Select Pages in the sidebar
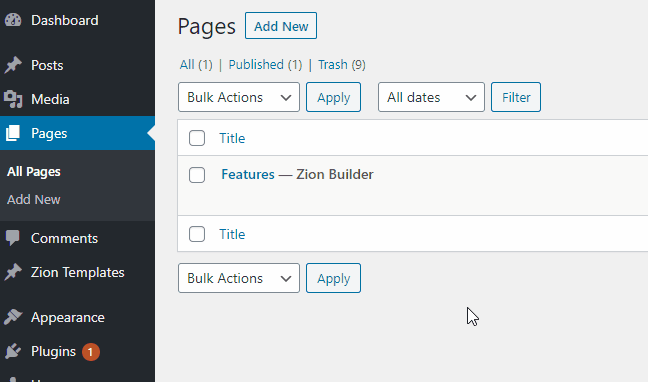This screenshot has height=382, width=648. (x=49, y=133)
